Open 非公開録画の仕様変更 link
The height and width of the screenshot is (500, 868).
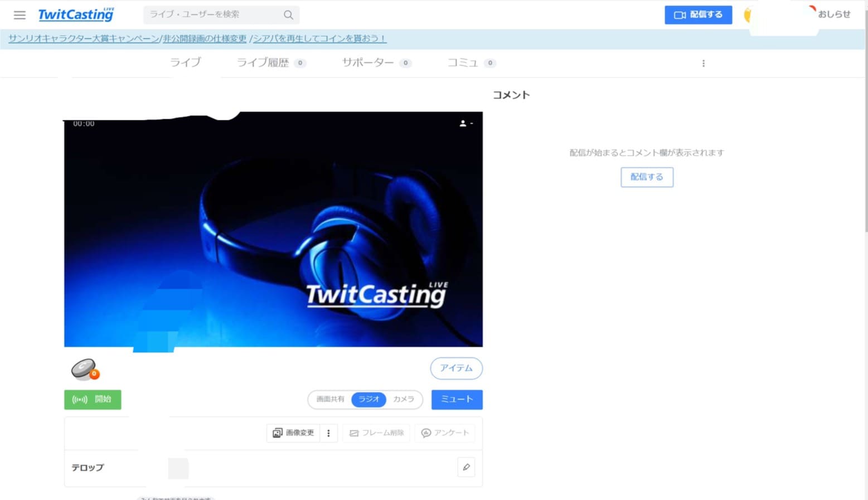[205, 38]
